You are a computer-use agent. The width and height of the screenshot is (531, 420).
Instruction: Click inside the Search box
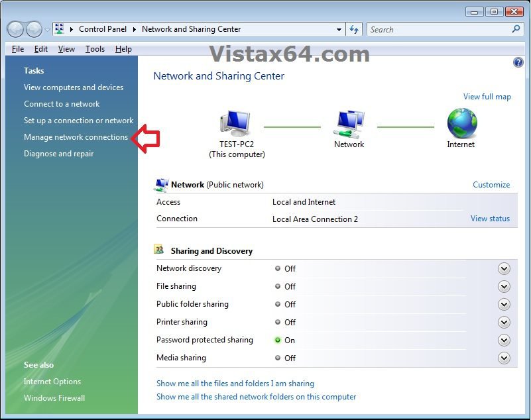[438, 29]
